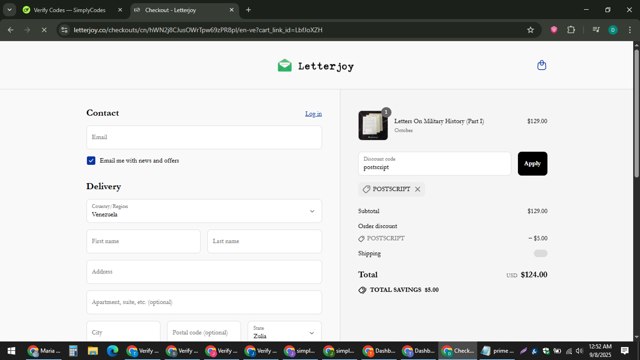640x360 pixels.
Task: Open a new browser tab
Action: coord(248,10)
